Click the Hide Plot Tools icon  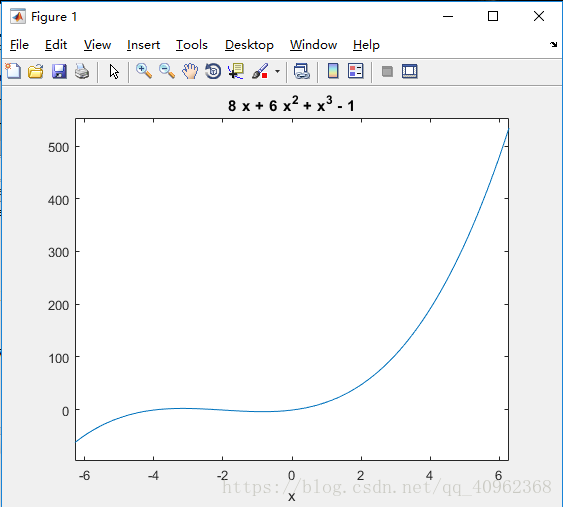coord(387,71)
